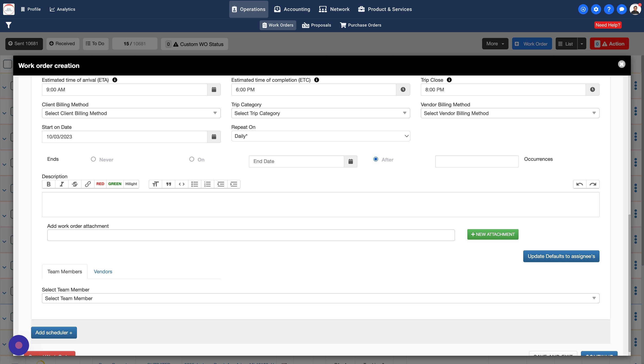Open Select Team Member dropdown

(320, 298)
